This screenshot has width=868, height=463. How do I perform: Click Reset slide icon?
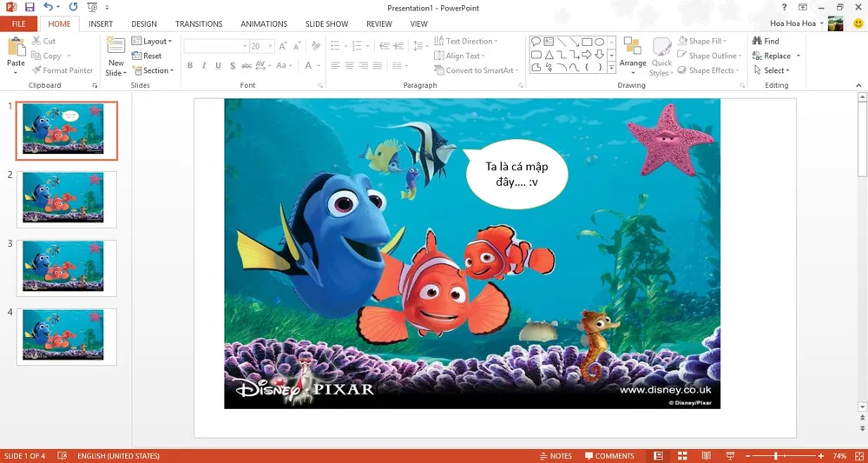[136, 56]
